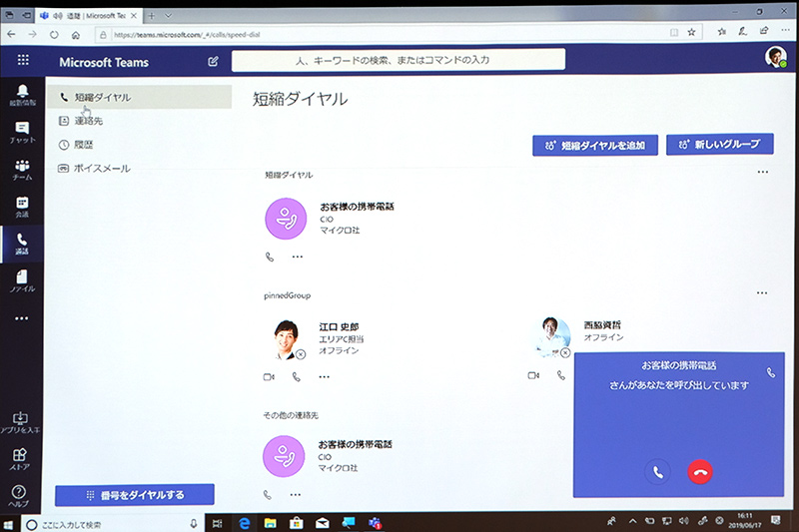
Task: Click the 新しいグループ button
Action: tap(719, 144)
